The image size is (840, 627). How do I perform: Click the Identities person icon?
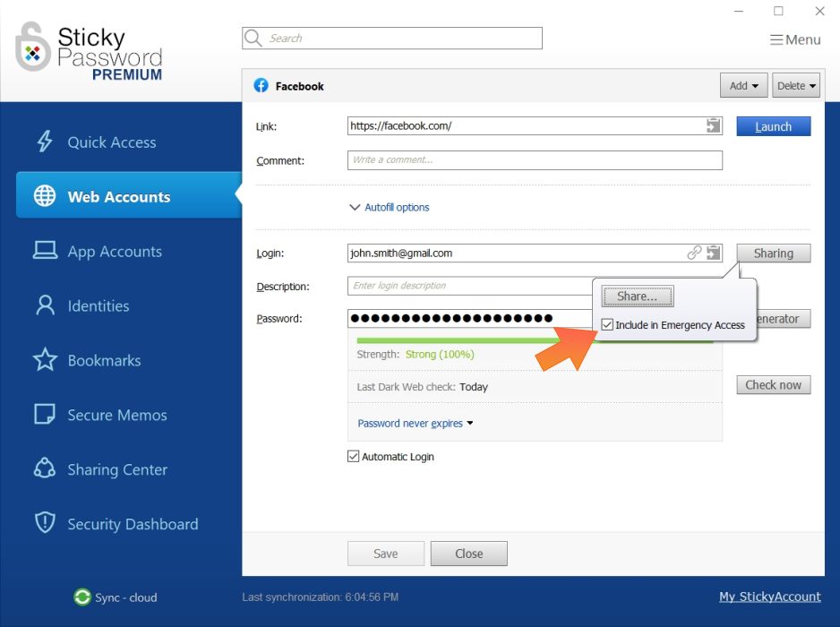coord(45,305)
